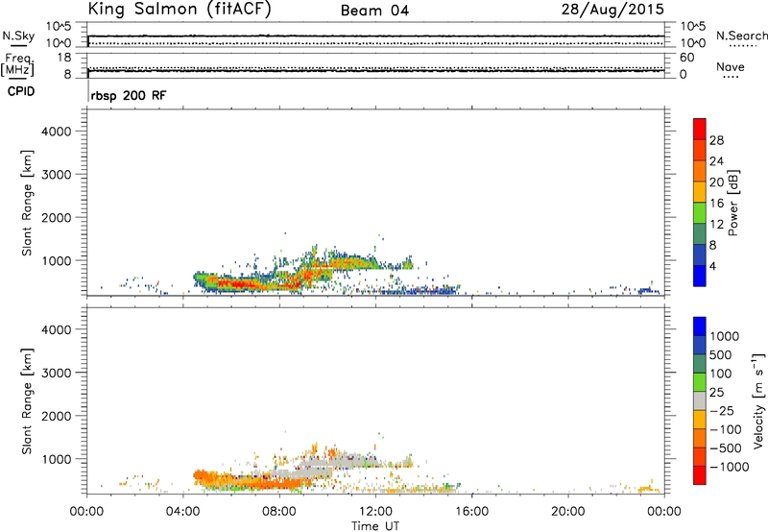This screenshot has width=768, height=532.
Task: Click the N.Search legend label
Action: [x=741, y=36]
